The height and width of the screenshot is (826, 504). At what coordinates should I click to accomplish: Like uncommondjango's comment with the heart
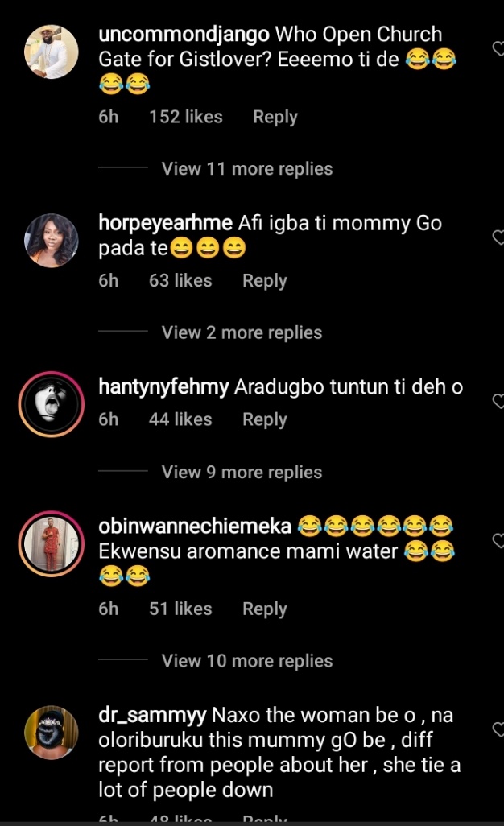click(498, 49)
